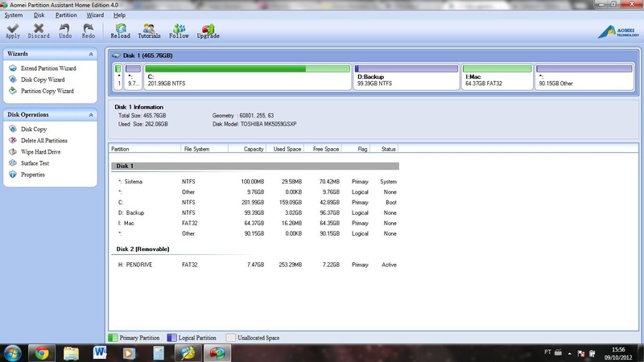Open the Partition menu
Image resolution: width=644 pixels, height=362 pixels.
(67, 15)
